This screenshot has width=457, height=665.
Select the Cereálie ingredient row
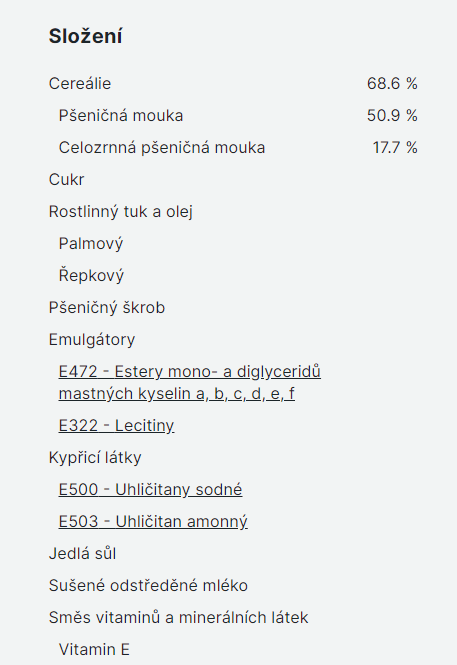point(233,84)
